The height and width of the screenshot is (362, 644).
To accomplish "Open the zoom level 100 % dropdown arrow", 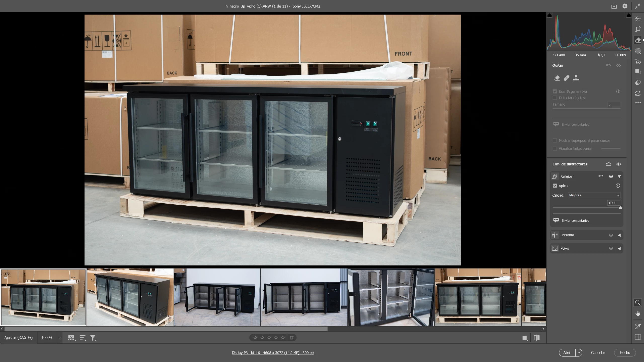I will [60, 338].
